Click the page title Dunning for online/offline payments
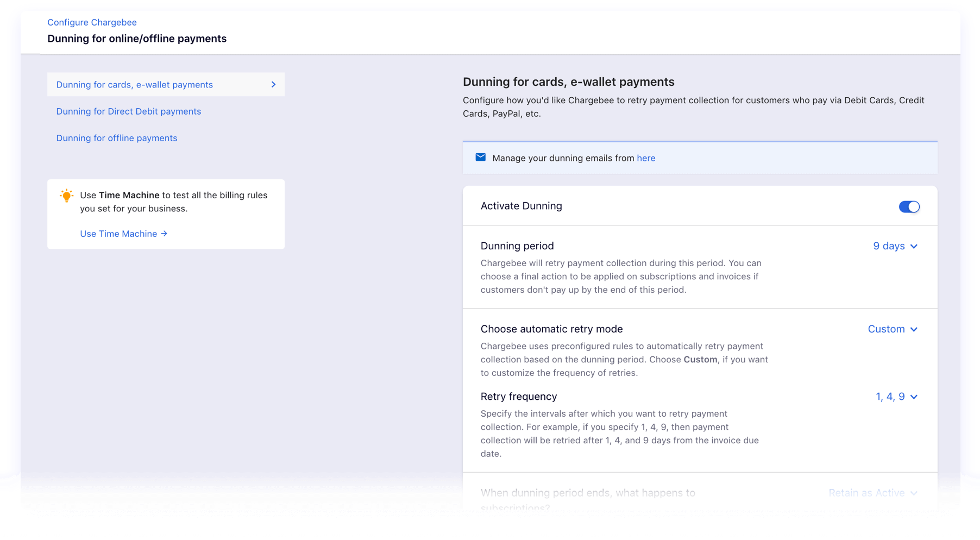 coord(137,39)
